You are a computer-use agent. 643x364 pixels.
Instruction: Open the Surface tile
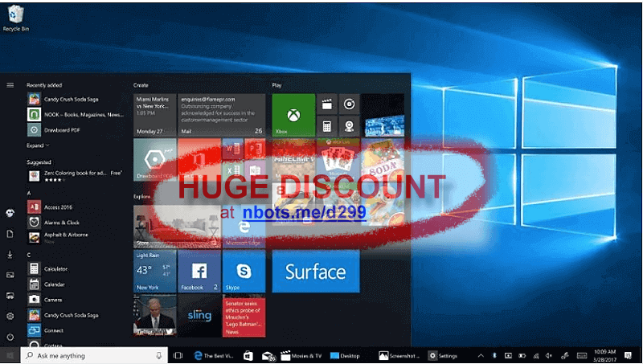tap(316, 271)
